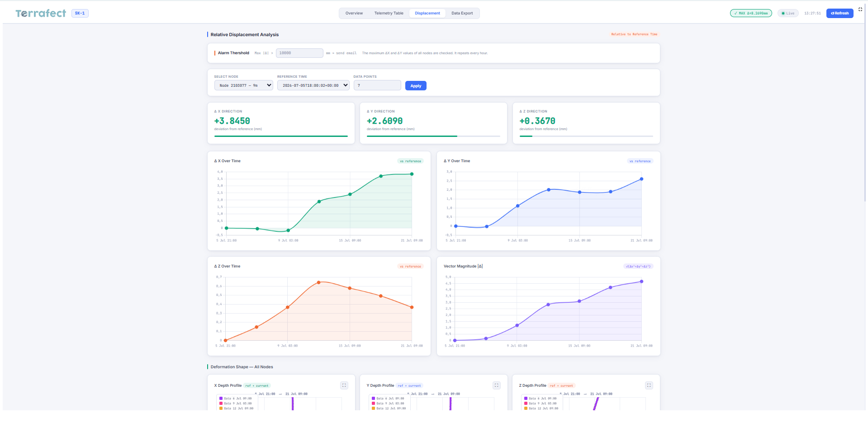
Task: Click the +2.6090 Δ Y deviation value
Action: [x=384, y=121]
